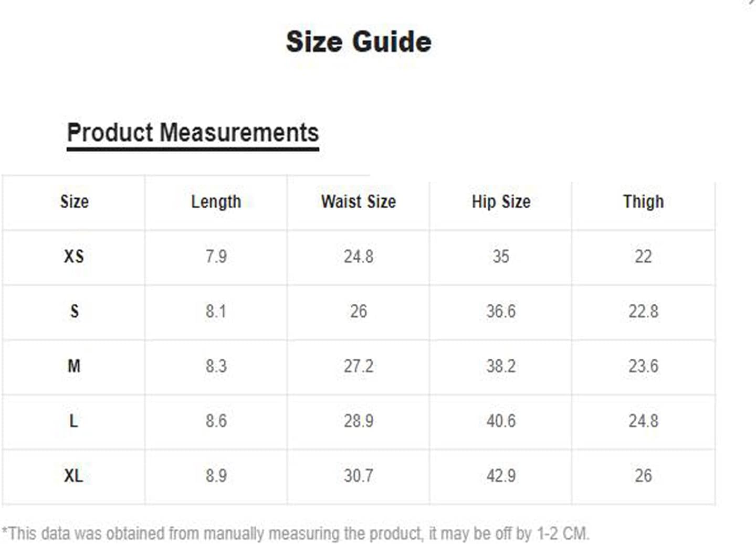Select the M size row label
The image size is (756, 544).
coord(74,366)
